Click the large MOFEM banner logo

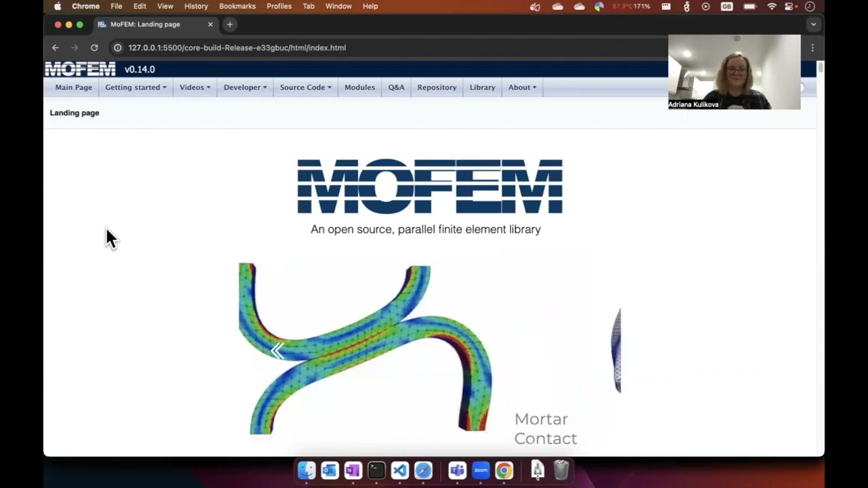pos(430,186)
